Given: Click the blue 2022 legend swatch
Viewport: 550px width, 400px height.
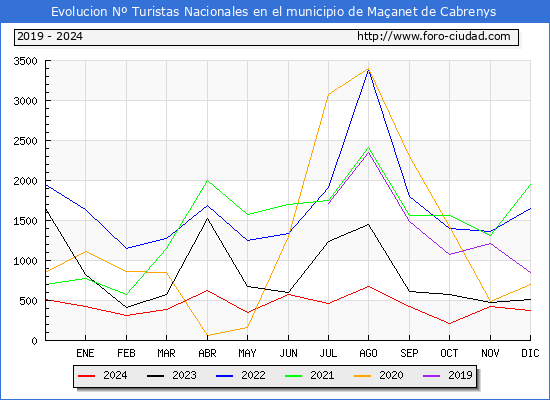Looking at the screenshot, I should [224, 376].
